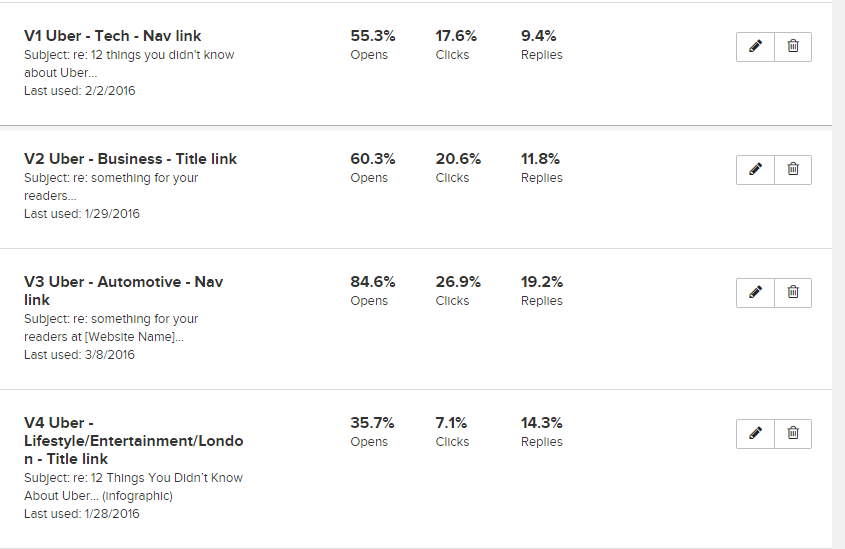Click pencil icon for V2 Uber Business
This screenshot has width=845, height=549.
point(755,170)
